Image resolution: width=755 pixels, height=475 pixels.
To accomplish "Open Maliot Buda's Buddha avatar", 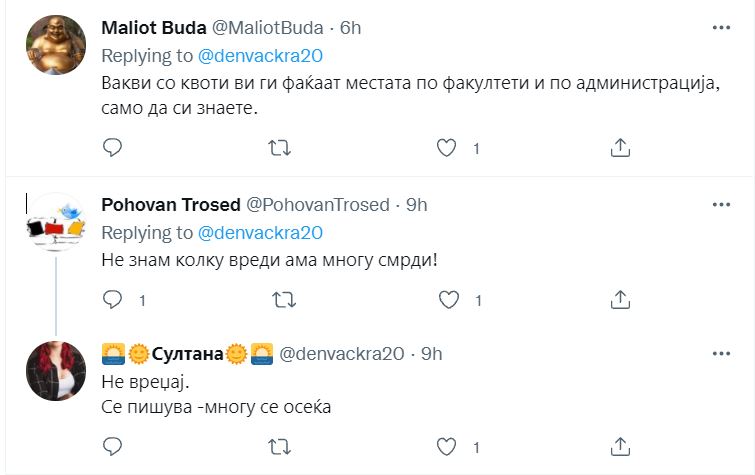I will tap(54, 45).
